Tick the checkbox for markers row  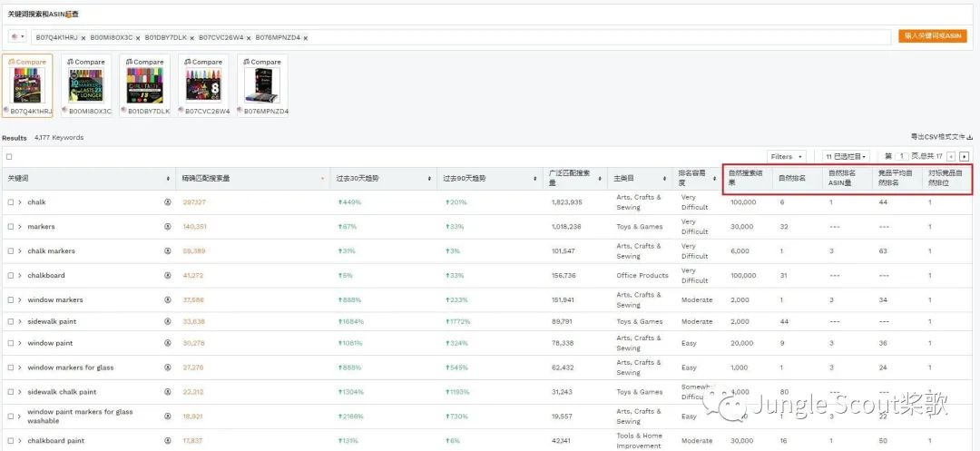point(11,227)
